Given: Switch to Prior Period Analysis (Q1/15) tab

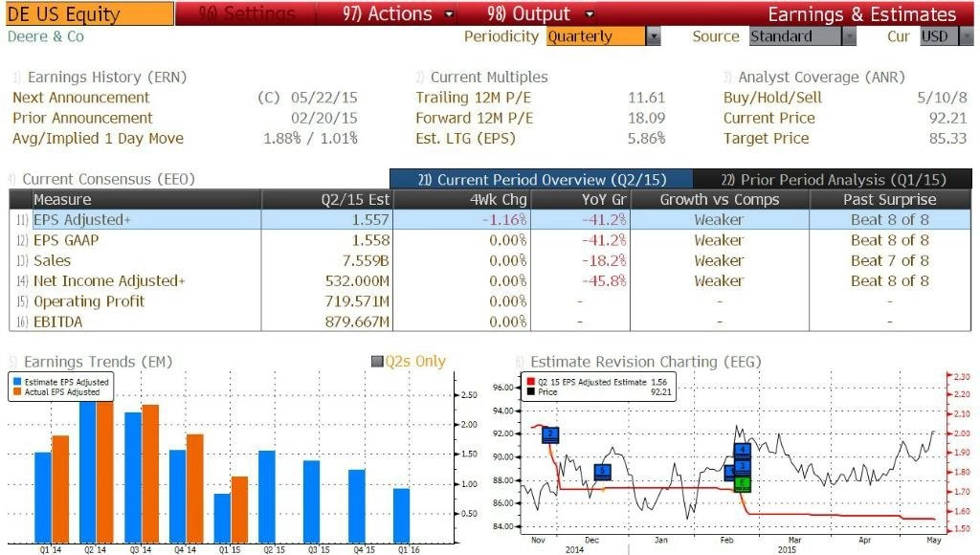Looking at the screenshot, I should 833,179.
